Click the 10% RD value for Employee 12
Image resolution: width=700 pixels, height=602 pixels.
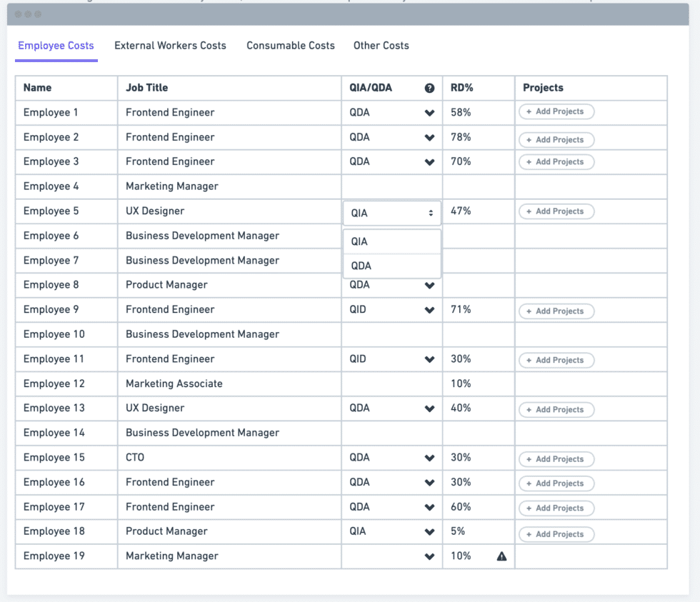coord(461,383)
